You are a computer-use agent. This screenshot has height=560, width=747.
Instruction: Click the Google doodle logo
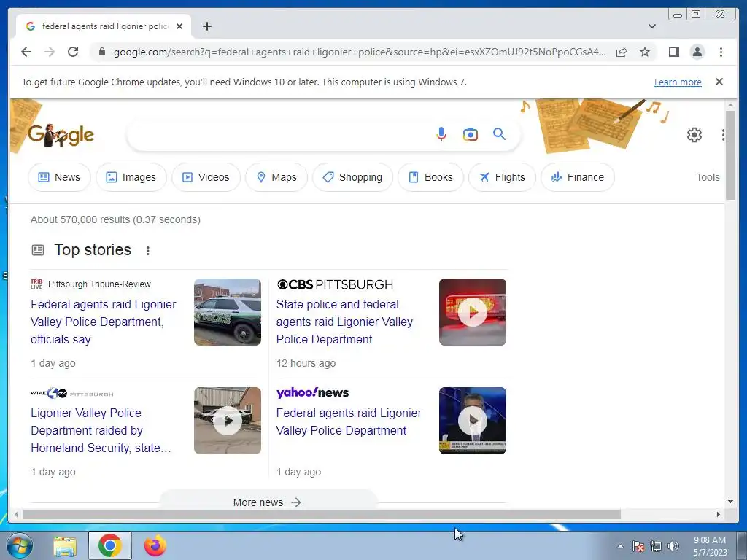61,135
